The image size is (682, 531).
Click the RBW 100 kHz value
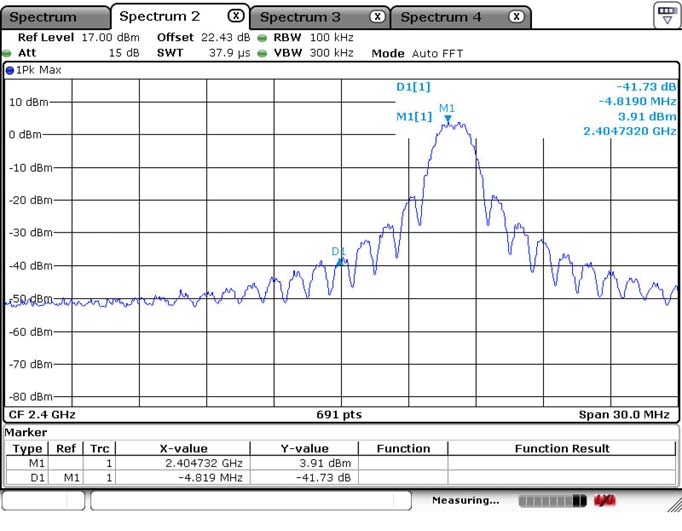331,37
